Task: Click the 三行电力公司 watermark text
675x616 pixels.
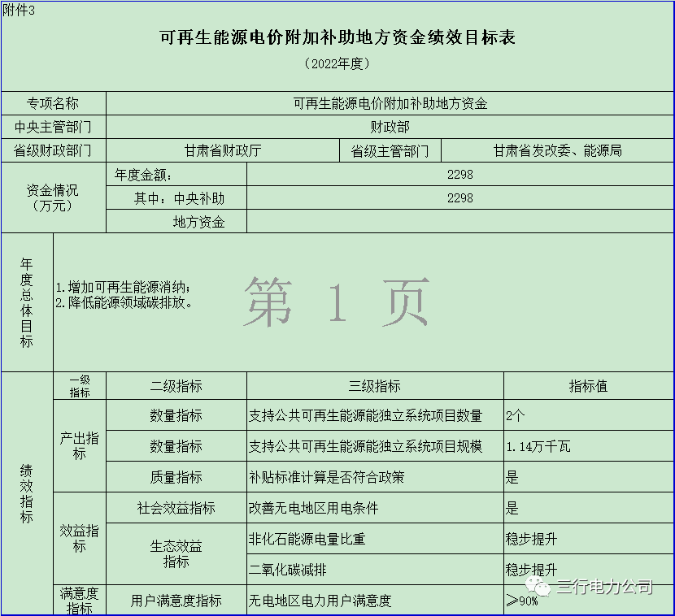Action: [x=604, y=586]
